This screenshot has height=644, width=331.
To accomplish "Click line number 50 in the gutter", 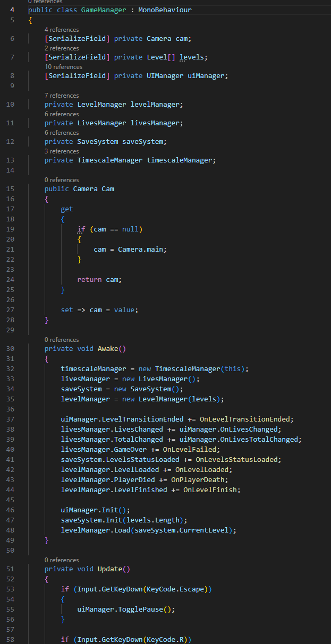I will point(11,551).
